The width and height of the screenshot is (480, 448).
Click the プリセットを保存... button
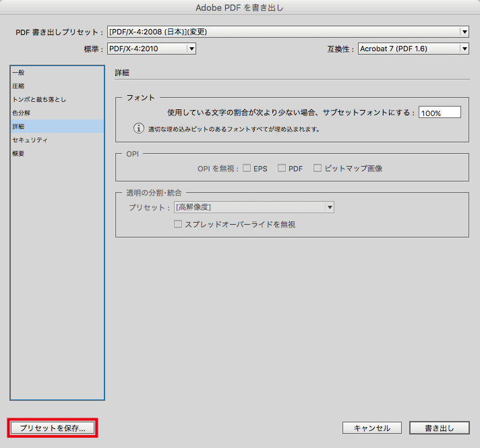[x=53, y=428]
